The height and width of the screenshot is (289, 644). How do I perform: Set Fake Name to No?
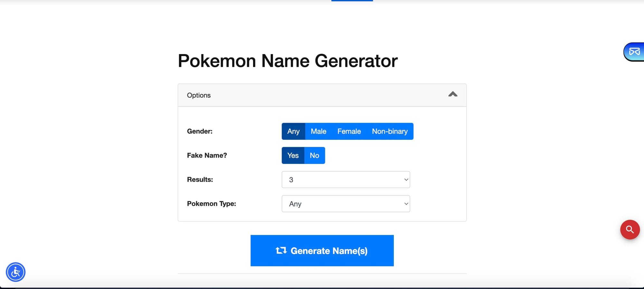click(x=315, y=155)
